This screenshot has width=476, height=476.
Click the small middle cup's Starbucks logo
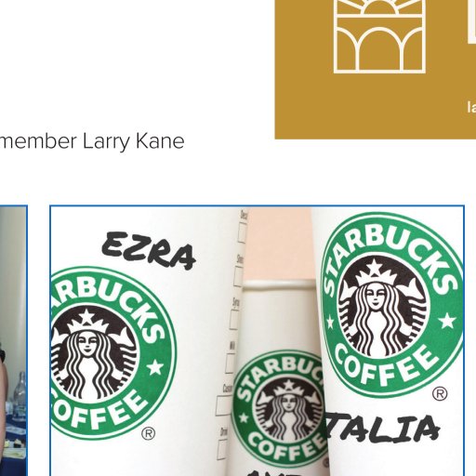279,408
